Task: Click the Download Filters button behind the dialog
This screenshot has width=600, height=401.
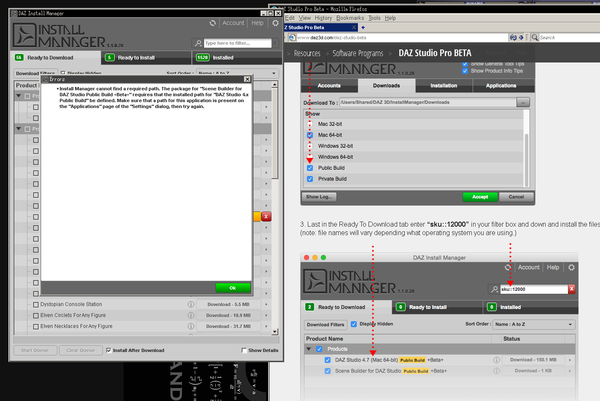Action: tap(35, 73)
